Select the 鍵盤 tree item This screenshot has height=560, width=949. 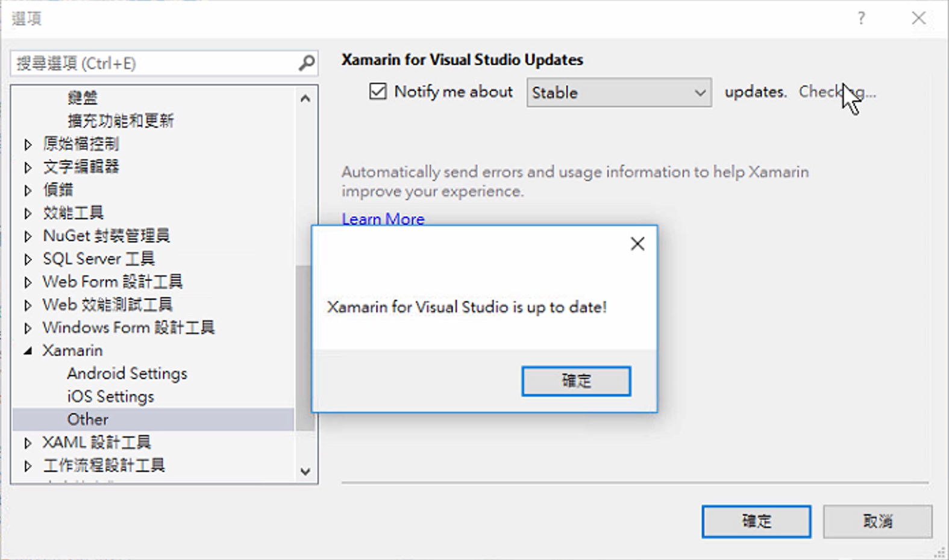click(x=83, y=98)
